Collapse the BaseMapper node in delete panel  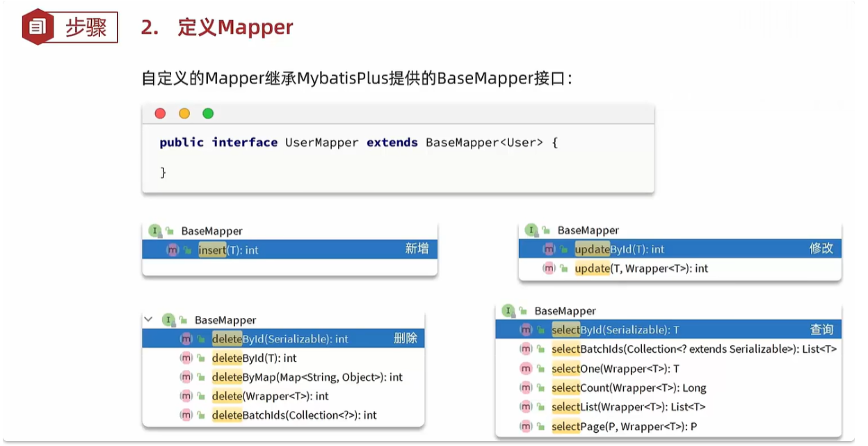pos(148,320)
